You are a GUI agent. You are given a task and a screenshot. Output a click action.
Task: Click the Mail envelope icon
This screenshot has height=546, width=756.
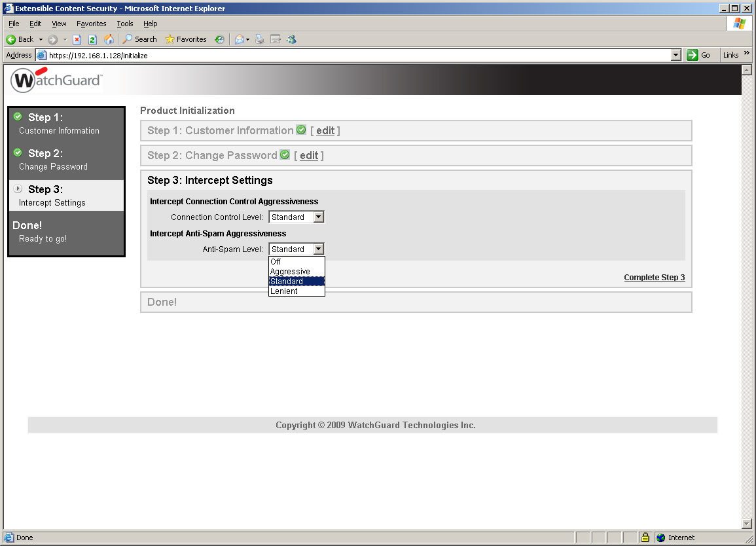pos(239,39)
